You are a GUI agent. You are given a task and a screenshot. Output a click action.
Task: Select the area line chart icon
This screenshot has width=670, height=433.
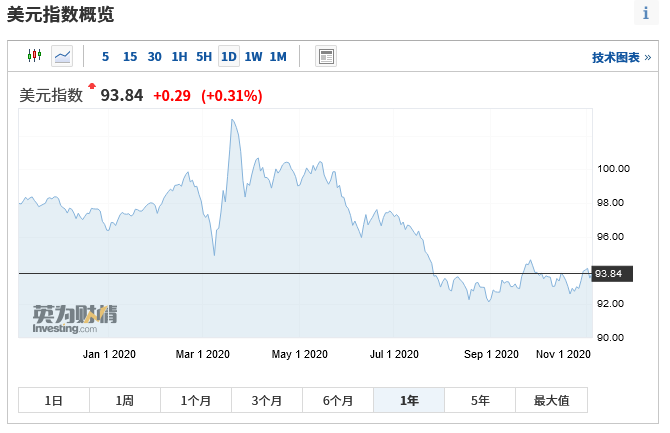point(62,56)
